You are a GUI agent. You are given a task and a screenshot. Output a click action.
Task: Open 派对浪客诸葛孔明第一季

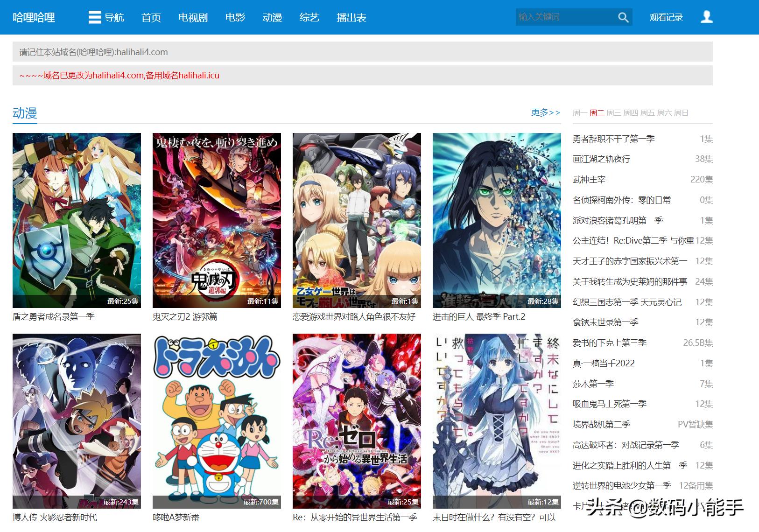tap(618, 220)
